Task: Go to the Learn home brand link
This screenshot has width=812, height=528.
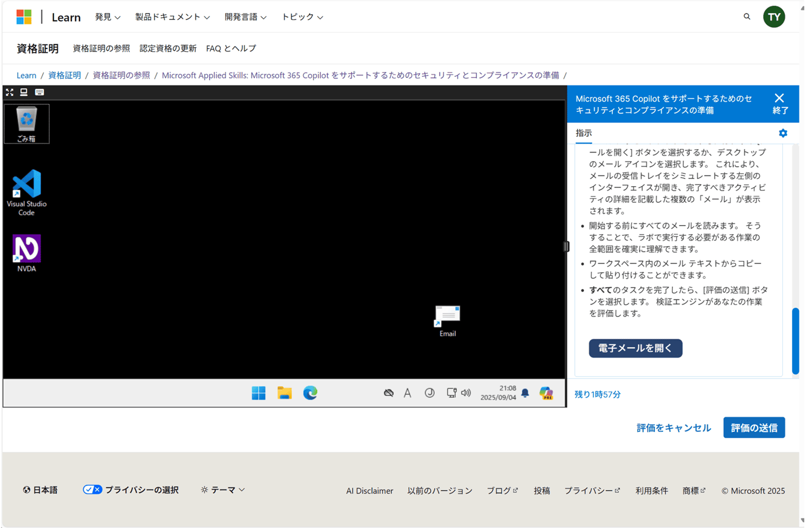Action: tap(66, 17)
